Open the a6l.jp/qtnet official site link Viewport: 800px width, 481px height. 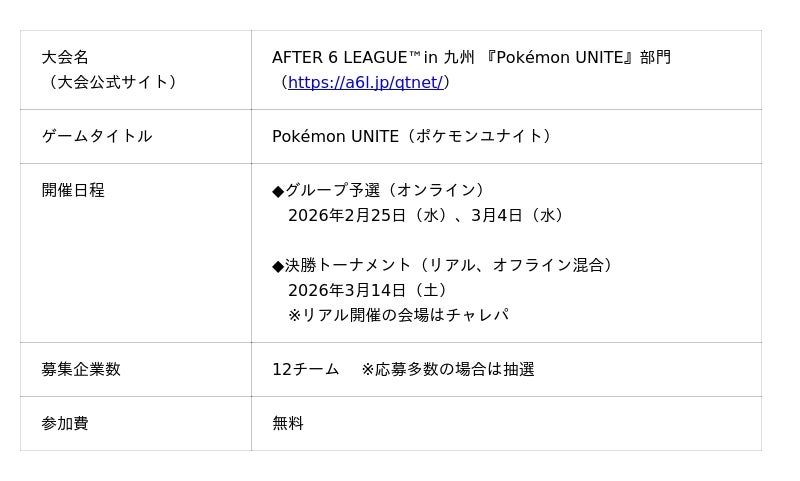click(x=364, y=83)
